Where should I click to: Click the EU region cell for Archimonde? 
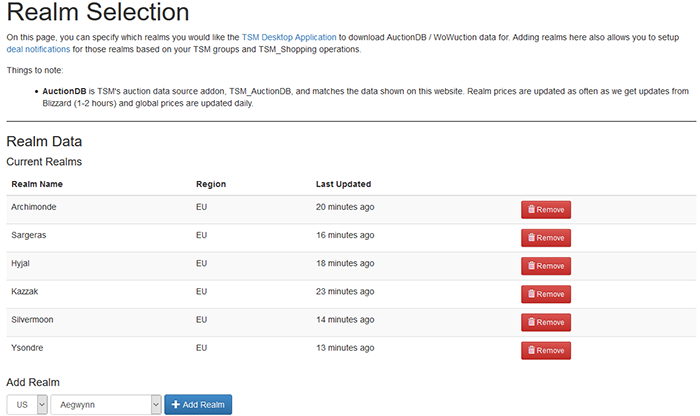point(201,207)
